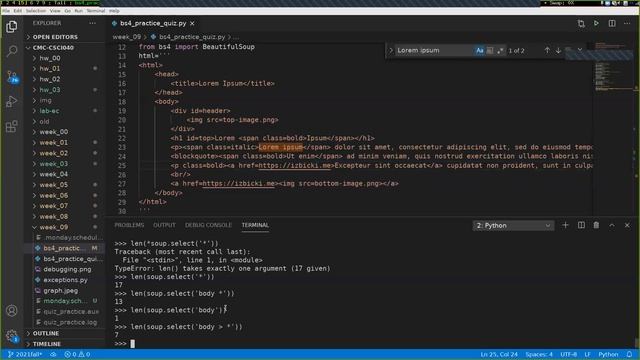Expand the lab-ec folder
Viewport: 640px width, 360px height.
49,111
